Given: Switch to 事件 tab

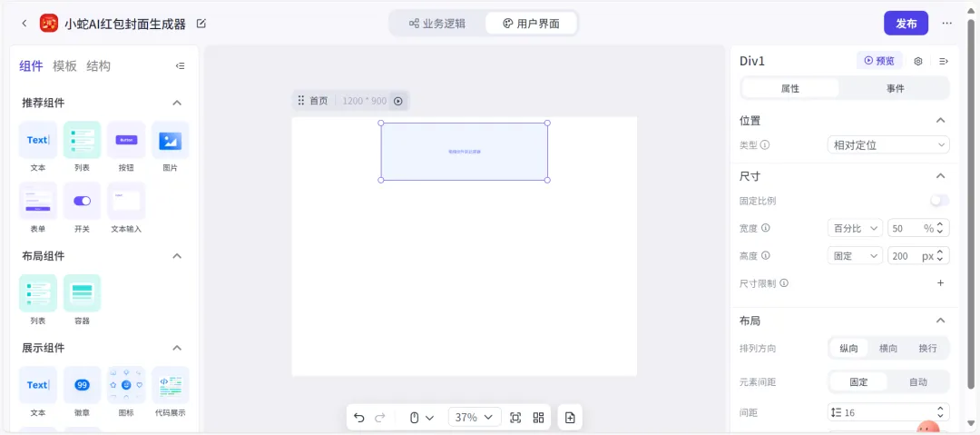Looking at the screenshot, I should click(895, 88).
